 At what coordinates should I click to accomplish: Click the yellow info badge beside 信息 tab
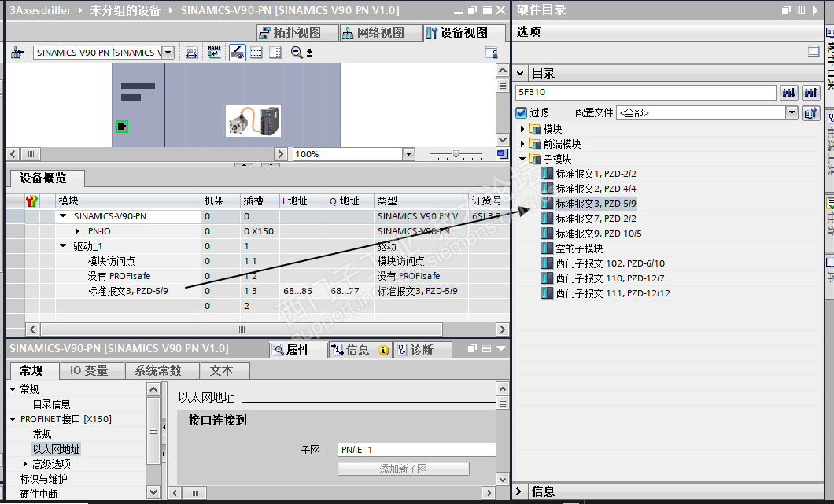tap(383, 350)
